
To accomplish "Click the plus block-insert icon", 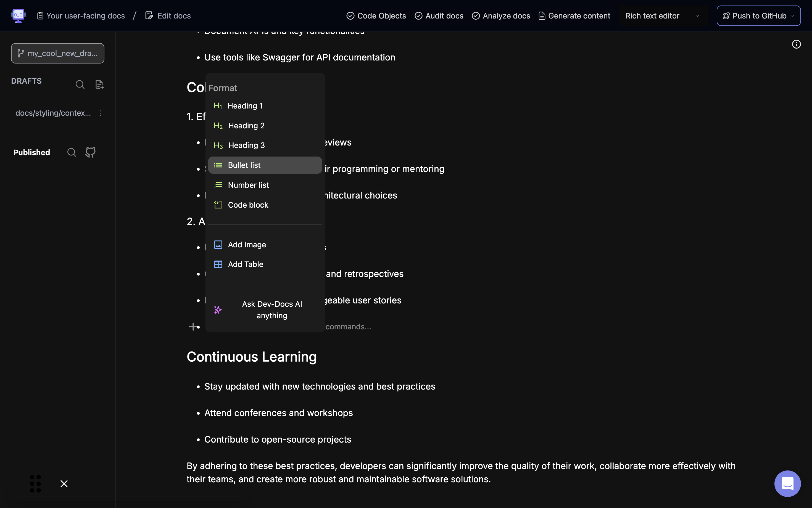I will (x=193, y=327).
